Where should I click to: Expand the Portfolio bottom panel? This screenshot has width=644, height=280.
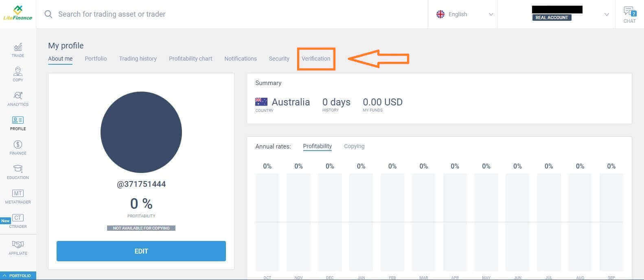pos(18,276)
